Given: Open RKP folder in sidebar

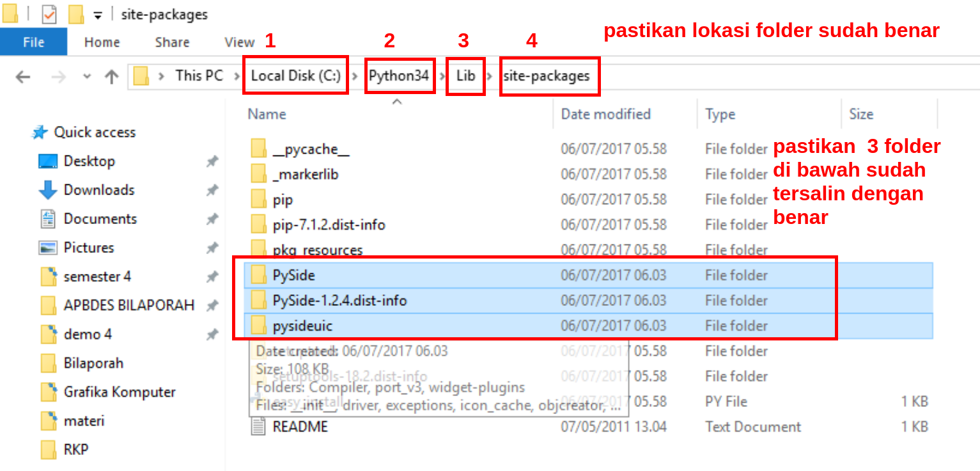Looking at the screenshot, I should [76, 449].
